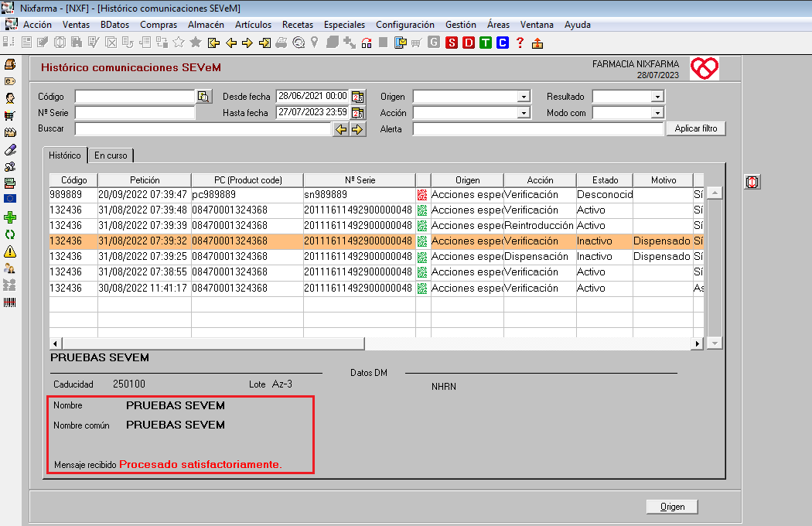Click the red D toolbar icon
Screen dimensions: 812x526
point(469,43)
